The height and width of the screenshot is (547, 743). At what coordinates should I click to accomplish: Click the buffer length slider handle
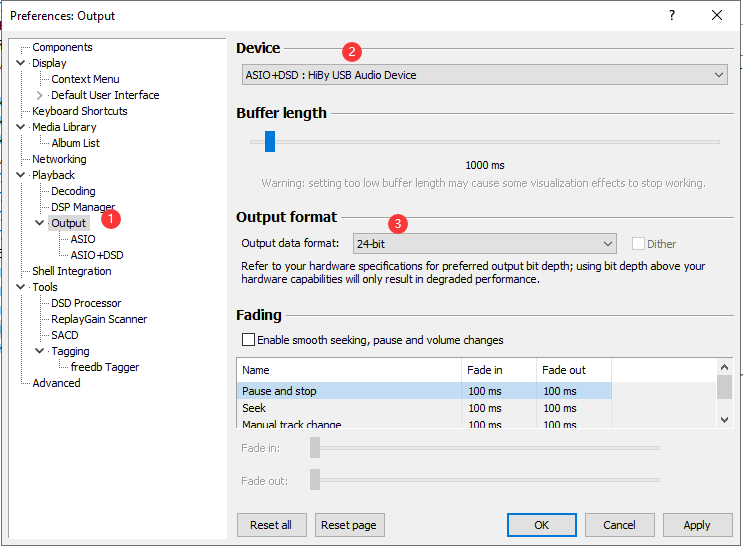click(270, 142)
